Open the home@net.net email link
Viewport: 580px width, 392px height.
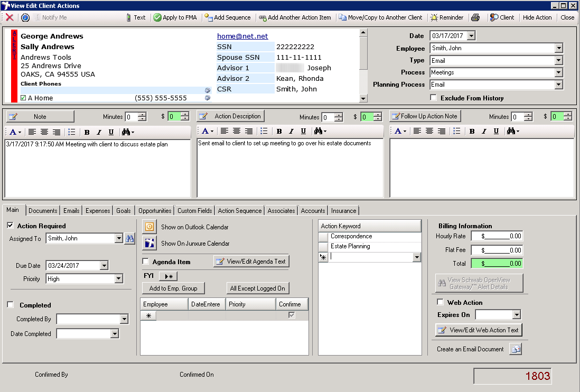(x=242, y=36)
